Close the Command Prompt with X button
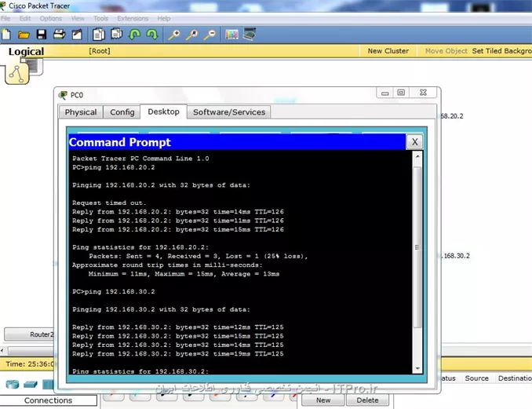The height and width of the screenshot is (409, 532). [x=414, y=142]
